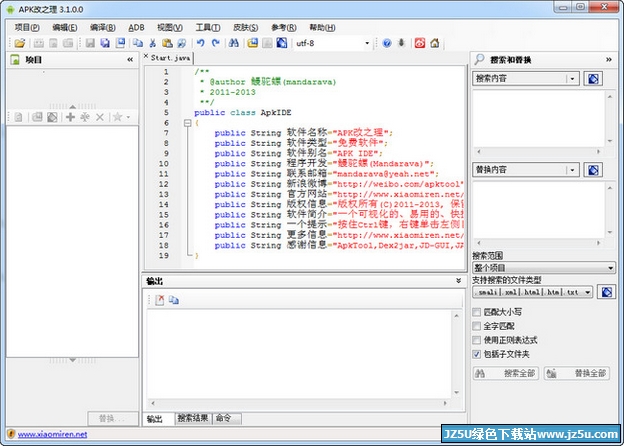Collapse the search and replace panel chevron
The image size is (624, 446).
pyautogui.click(x=608, y=60)
